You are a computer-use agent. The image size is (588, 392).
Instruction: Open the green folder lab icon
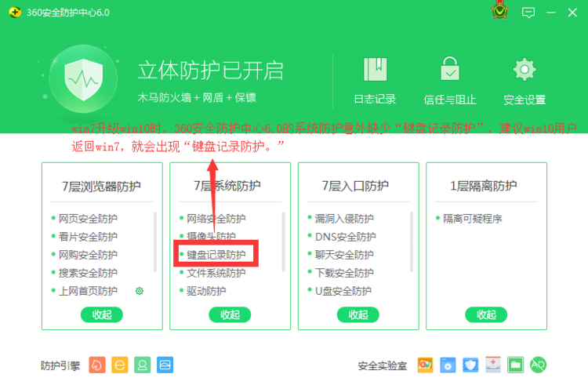tap(516, 365)
